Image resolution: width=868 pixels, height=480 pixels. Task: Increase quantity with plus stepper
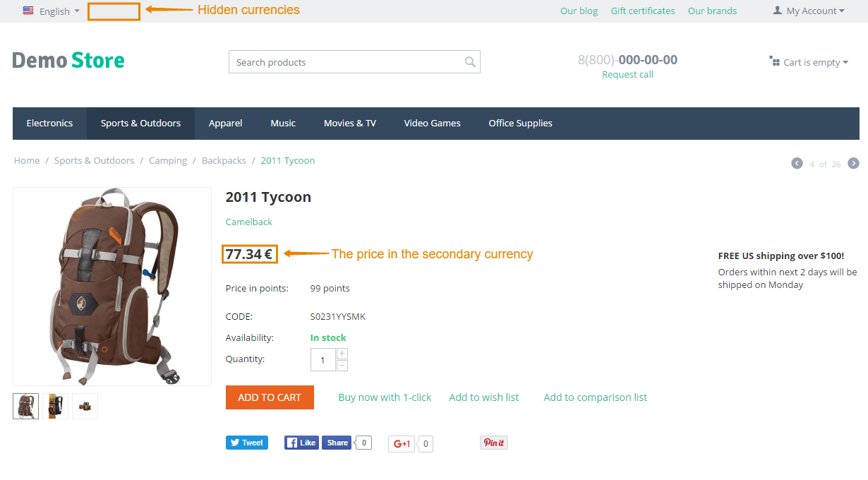pos(342,354)
